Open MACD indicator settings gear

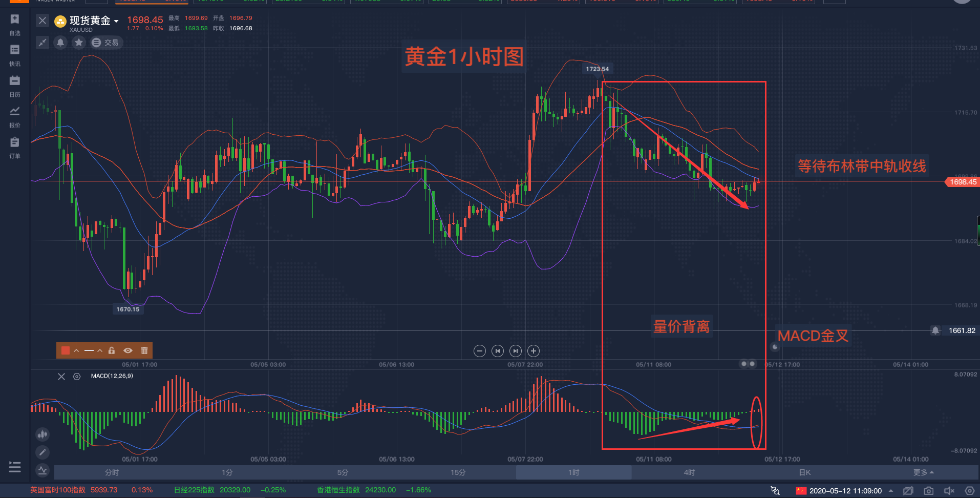point(77,377)
